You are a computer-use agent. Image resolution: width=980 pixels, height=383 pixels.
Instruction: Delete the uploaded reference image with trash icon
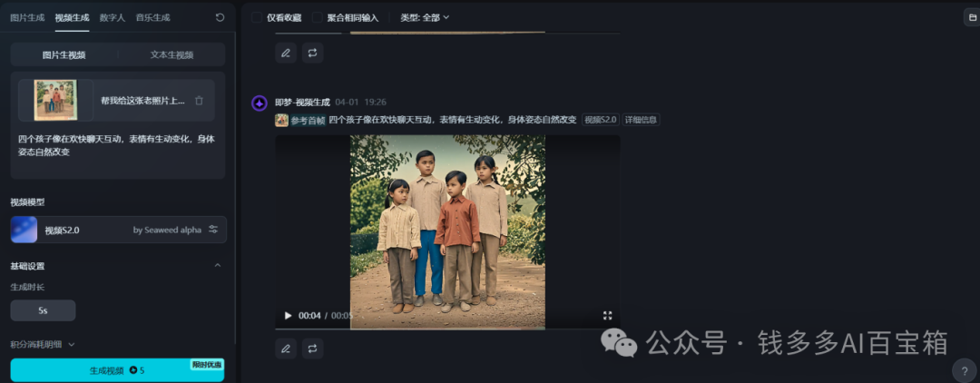[x=199, y=100]
